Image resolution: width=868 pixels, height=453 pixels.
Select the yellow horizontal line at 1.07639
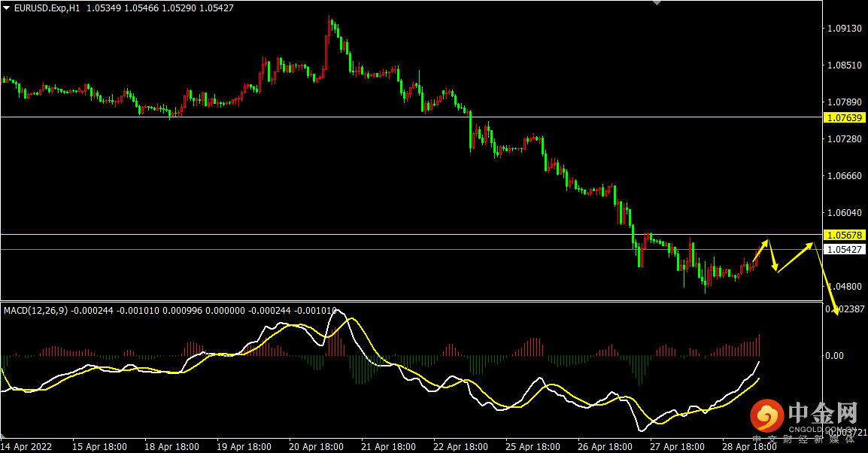[x=411, y=117]
